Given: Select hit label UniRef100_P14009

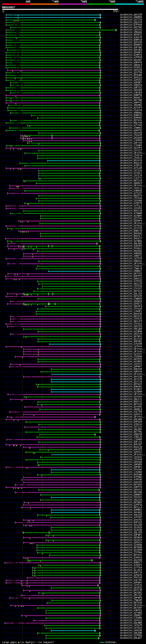Looking at the screenshot, I should pos(131,110).
